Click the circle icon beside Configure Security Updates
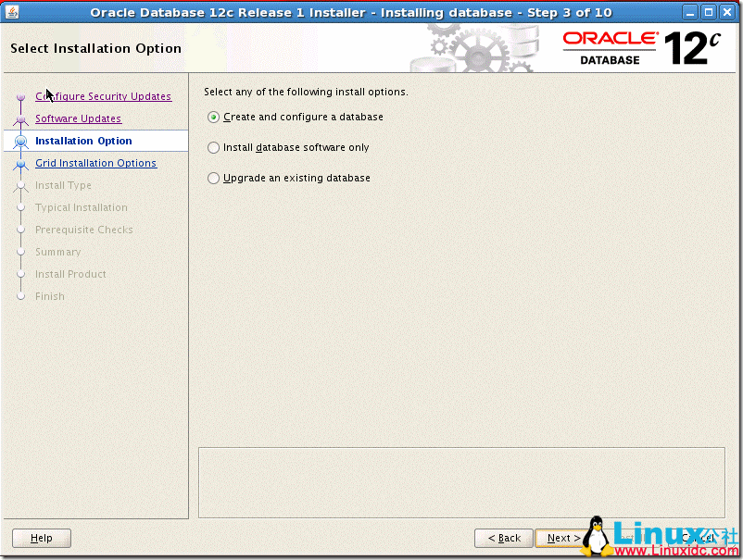 (20, 96)
